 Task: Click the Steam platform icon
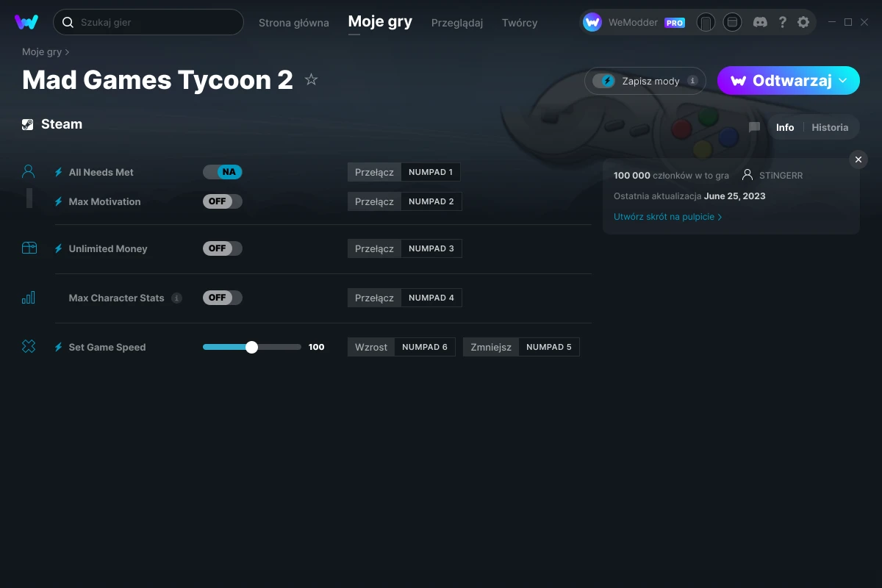pos(28,124)
